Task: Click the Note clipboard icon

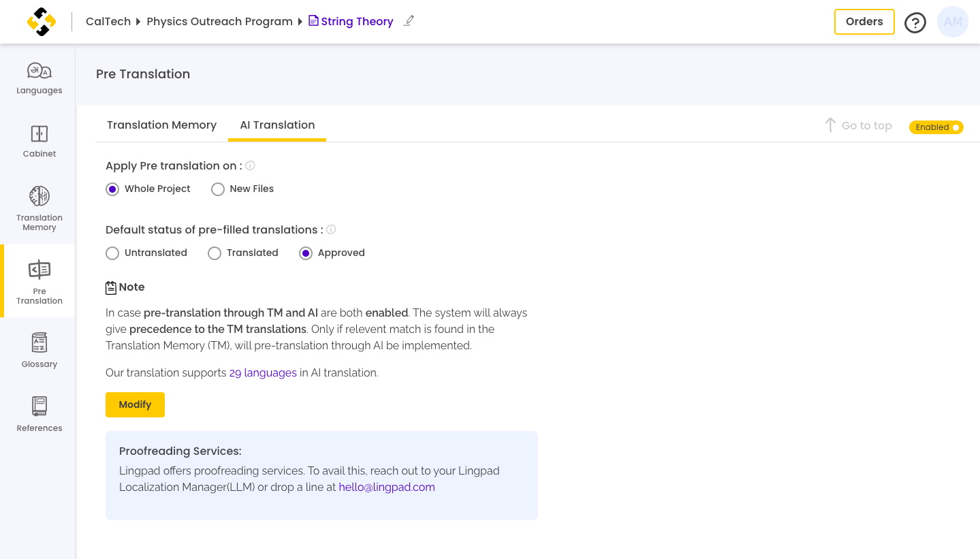Action: [111, 288]
